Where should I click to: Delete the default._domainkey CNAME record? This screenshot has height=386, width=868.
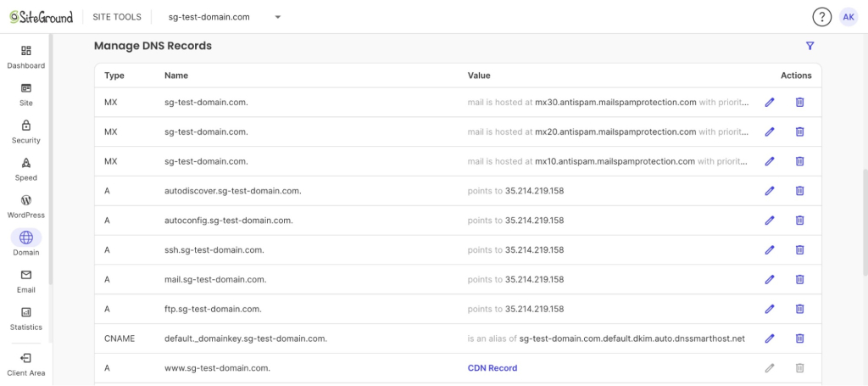click(x=800, y=338)
